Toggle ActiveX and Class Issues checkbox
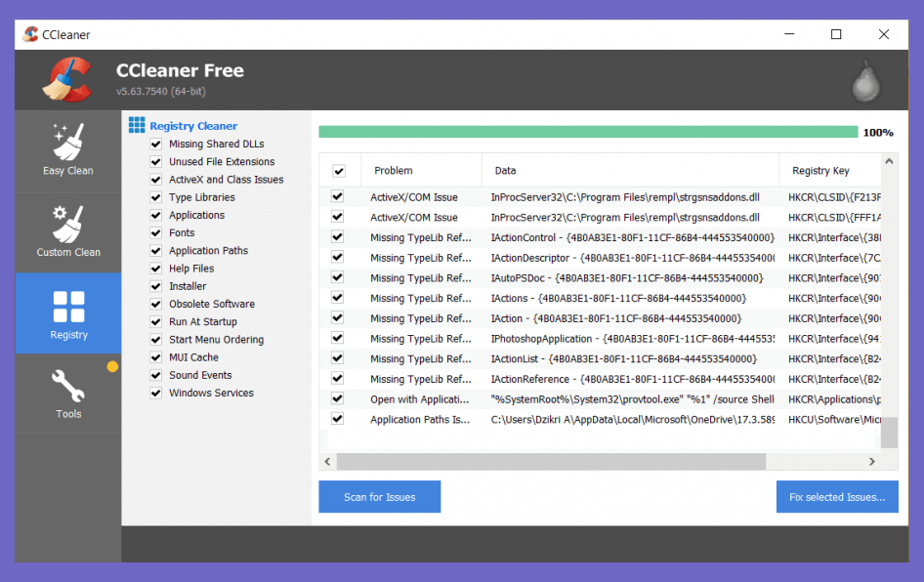 point(156,179)
